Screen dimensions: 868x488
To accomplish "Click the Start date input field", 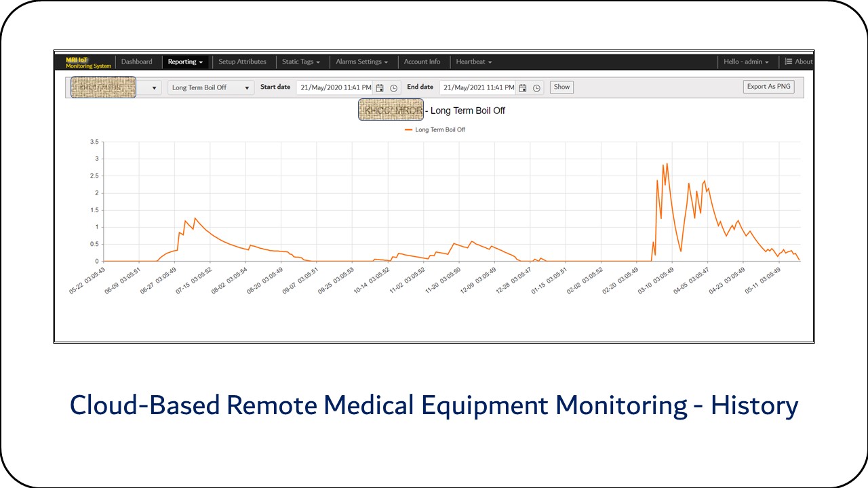I will tap(335, 87).
